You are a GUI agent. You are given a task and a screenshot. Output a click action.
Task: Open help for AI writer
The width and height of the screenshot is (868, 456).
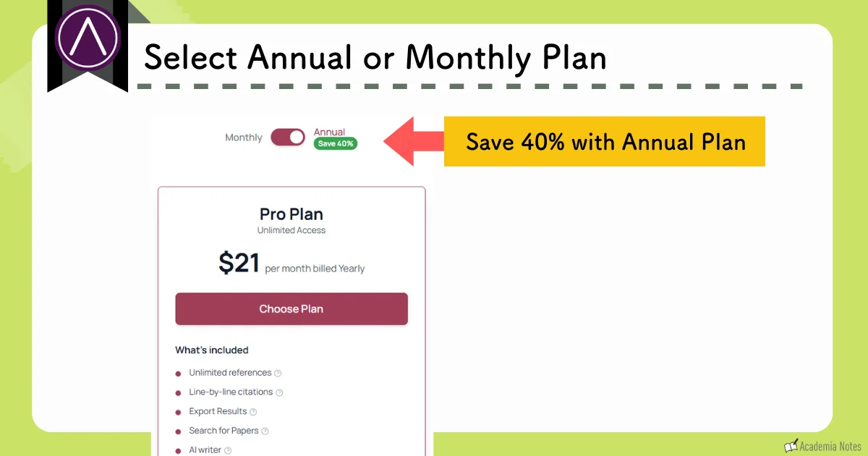pyautogui.click(x=228, y=449)
